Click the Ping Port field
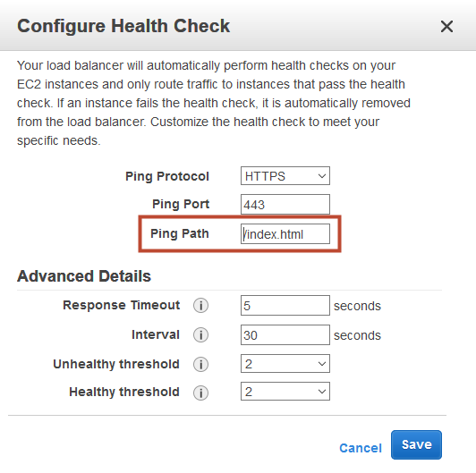This screenshot has height=473, width=476. point(285,205)
